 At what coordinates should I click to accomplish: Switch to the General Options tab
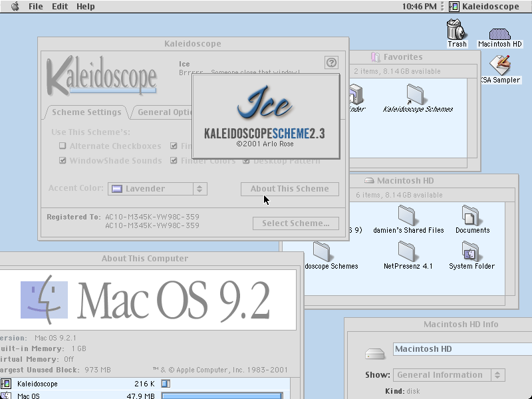pyautogui.click(x=164, y=112)
